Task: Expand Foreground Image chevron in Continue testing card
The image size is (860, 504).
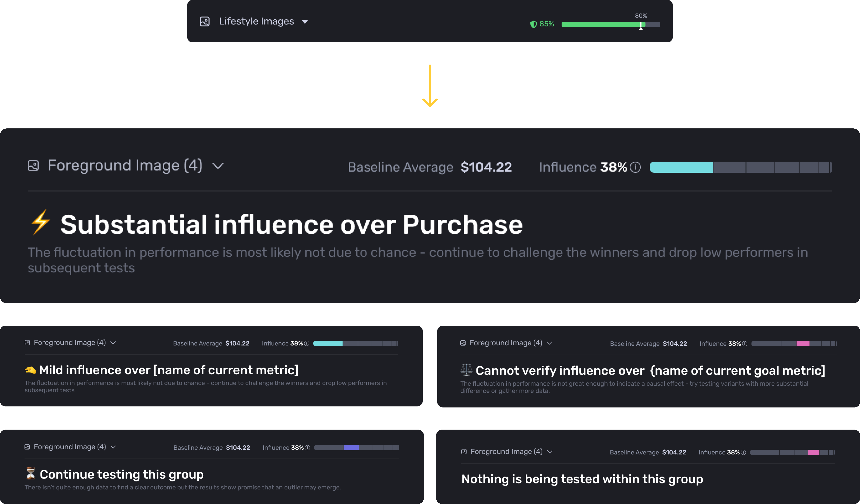Action: pos(113,447)
